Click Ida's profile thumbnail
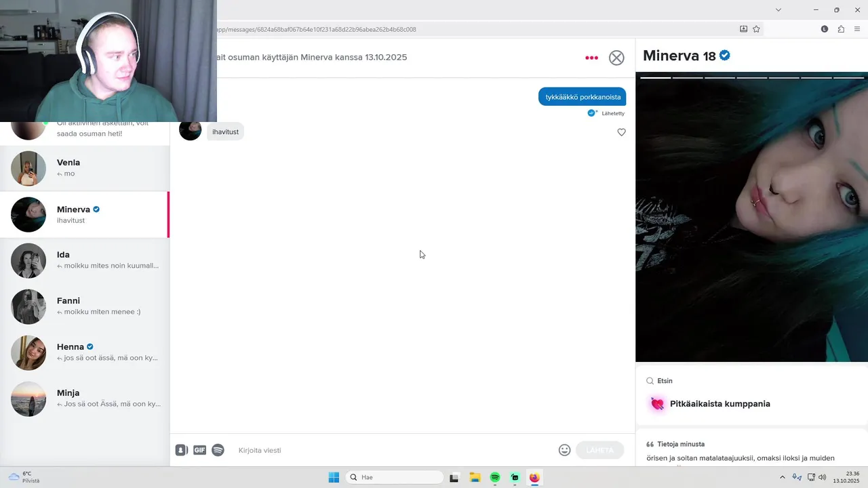The height and width of the screenshot is (488, 868). click(28, 260)
